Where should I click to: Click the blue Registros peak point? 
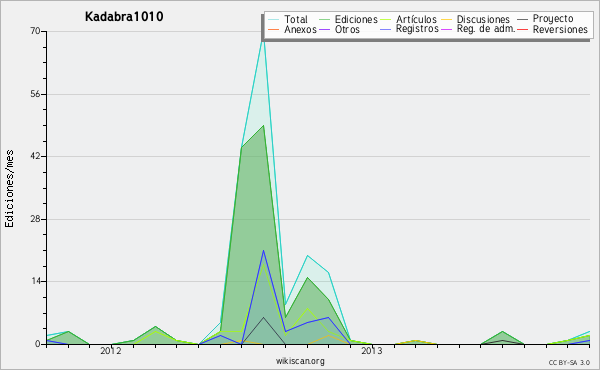pos(263,251)
